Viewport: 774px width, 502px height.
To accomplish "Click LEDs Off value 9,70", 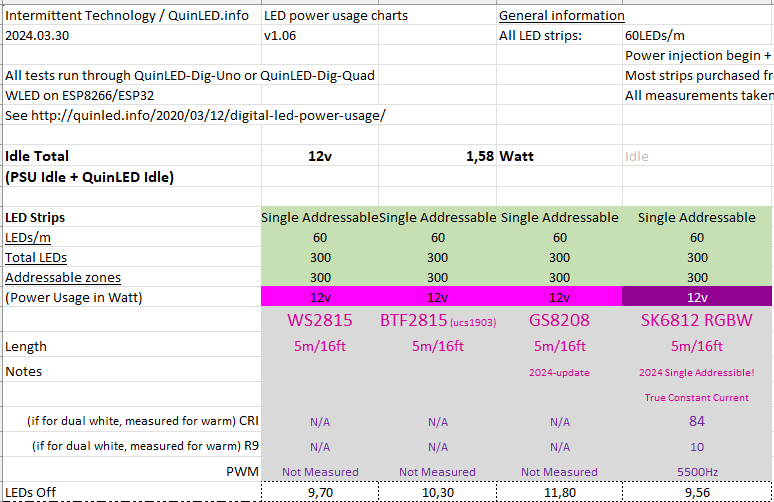I will click(x=320, y=492).
